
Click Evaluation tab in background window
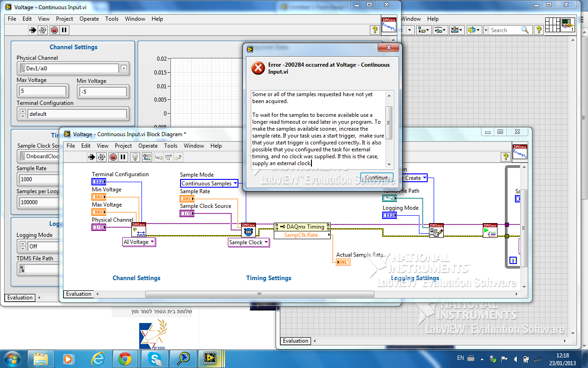click(x=295, y=341)
